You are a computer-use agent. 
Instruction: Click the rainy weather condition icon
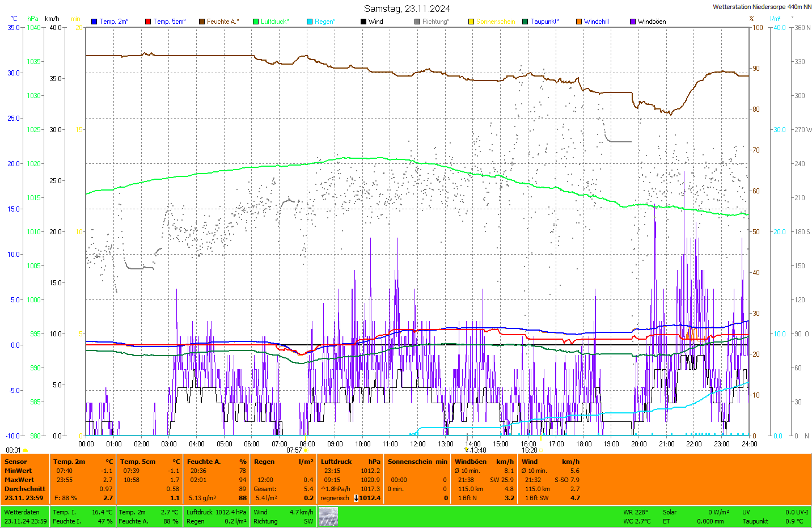[328, 517]
